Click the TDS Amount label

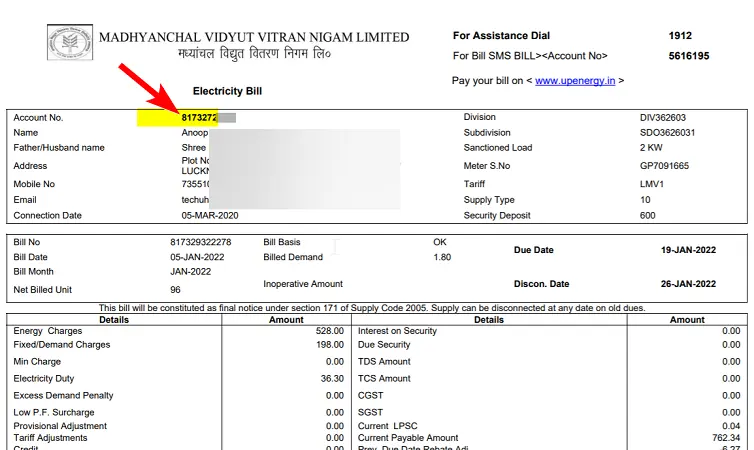(x=384, y=362)
